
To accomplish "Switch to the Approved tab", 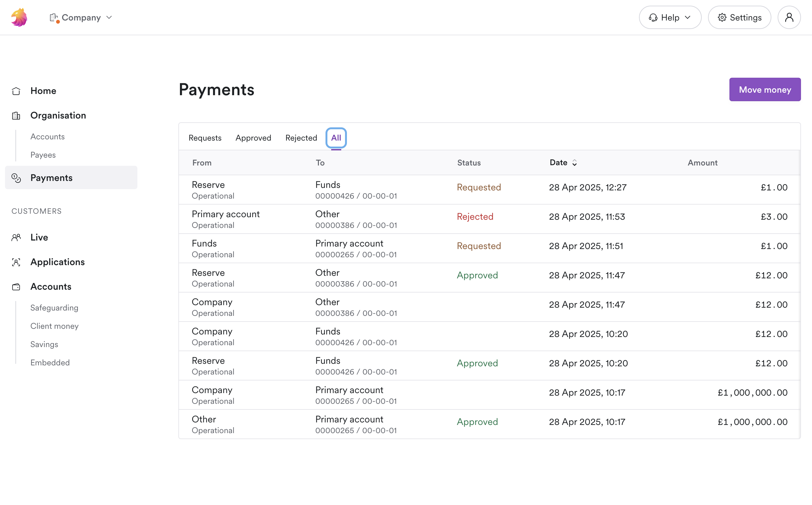I will [x=253, y=138].
